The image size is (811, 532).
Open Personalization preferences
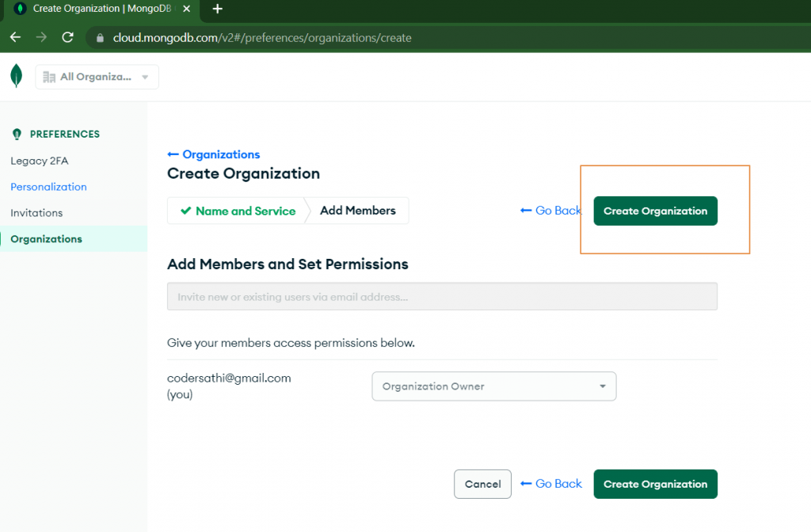[48, 187]
